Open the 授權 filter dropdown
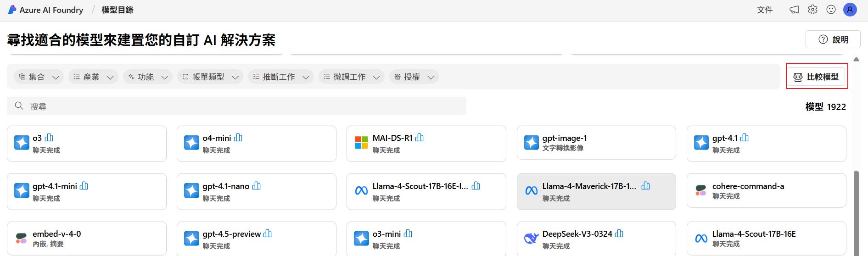The width and height of the screenshot is (868, 256). (414, 77)
